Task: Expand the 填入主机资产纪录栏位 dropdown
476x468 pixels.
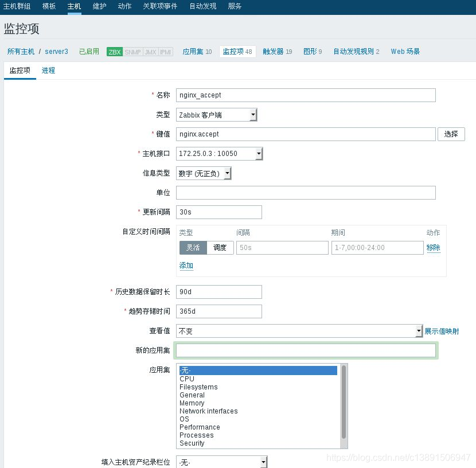Action: click(x=221, y=462)
